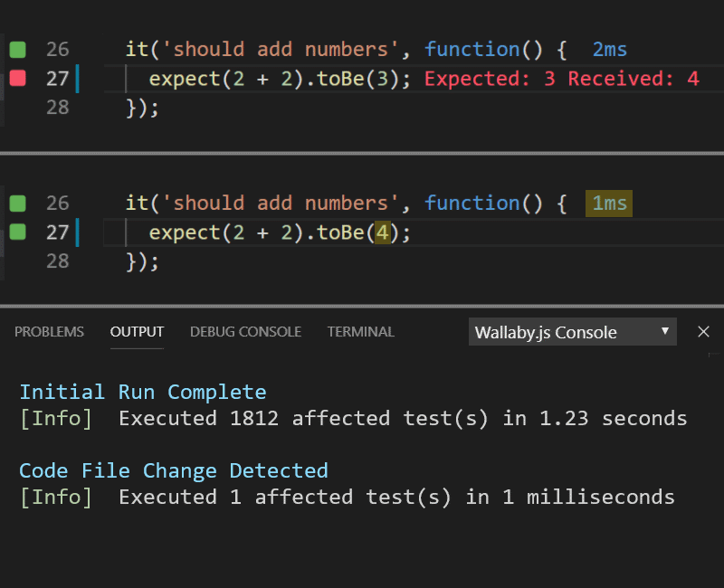This screenshot has width=724, height=588.
Task: Click the 'Expected: 3 Received: 4' error message
Action: 562,79
